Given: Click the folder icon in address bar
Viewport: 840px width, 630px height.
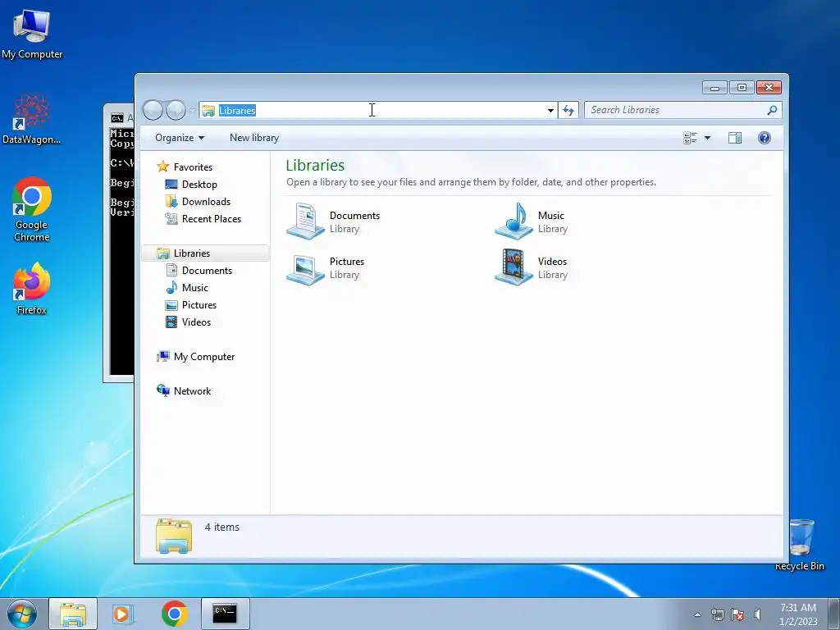Looking at the screenshot, I should click(208, 111).
